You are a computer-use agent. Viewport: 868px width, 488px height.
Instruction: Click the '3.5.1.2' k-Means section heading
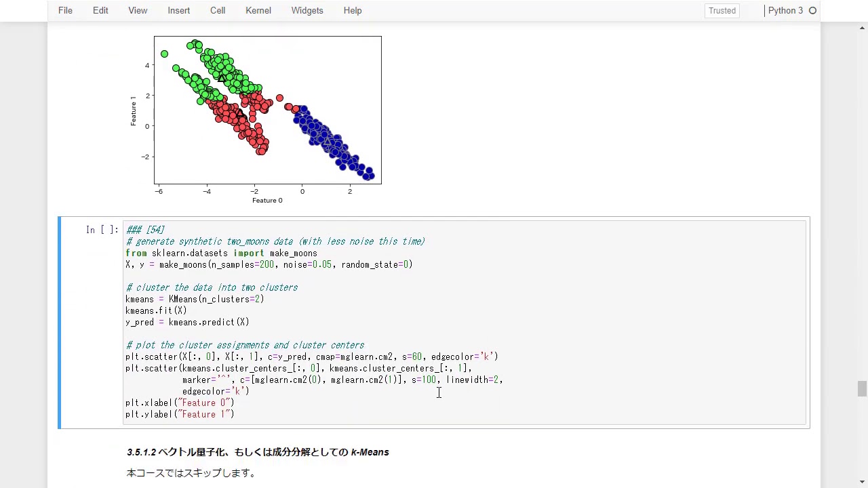pos(258,452)
